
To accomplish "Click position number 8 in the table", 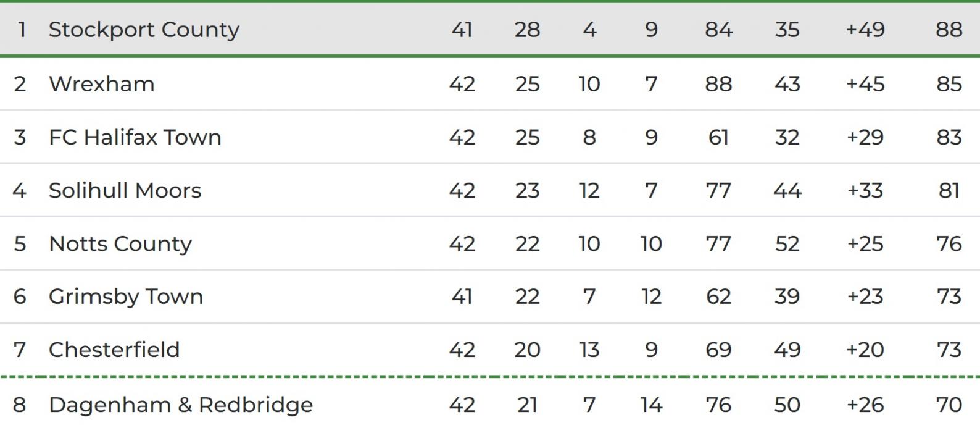I will (20, 405).
